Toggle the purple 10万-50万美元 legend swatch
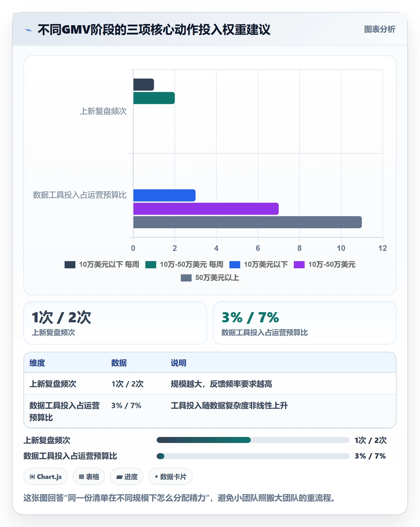Viewport: 420px width, 527px height. tap(299, 265)
